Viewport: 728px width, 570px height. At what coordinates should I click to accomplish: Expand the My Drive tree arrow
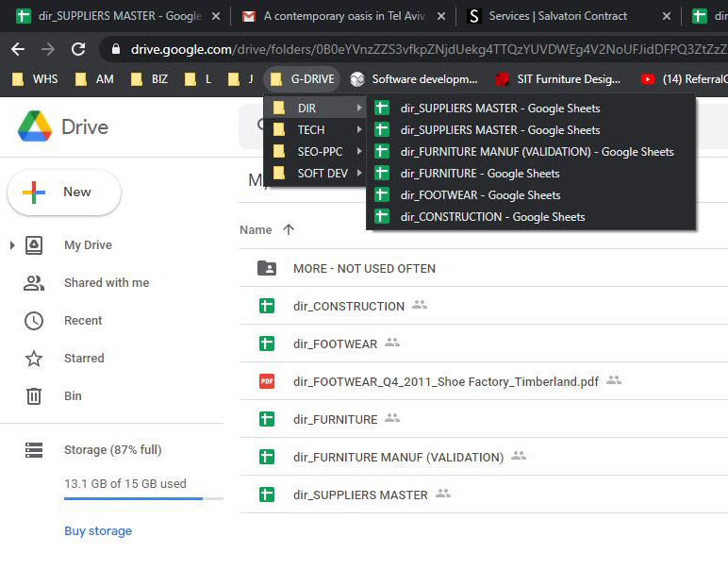pyautogui.click(x=11, y=245)
